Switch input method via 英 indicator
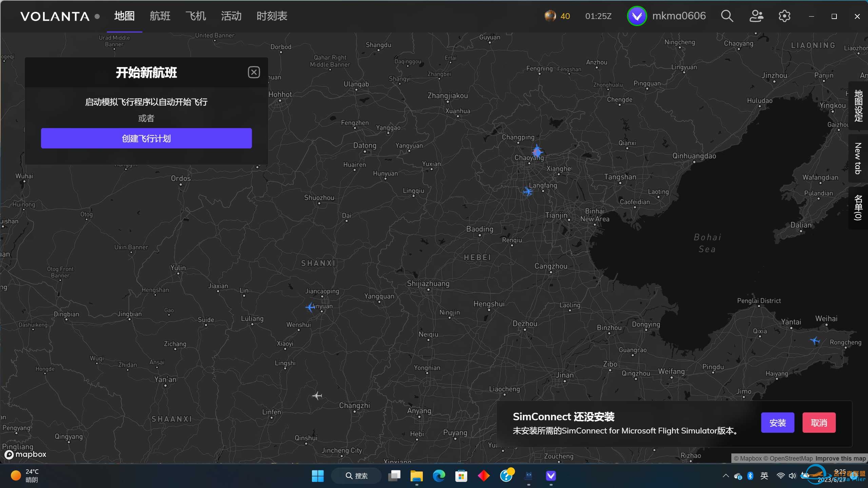Screen dimensions: 868x488 tap(764, 476)
